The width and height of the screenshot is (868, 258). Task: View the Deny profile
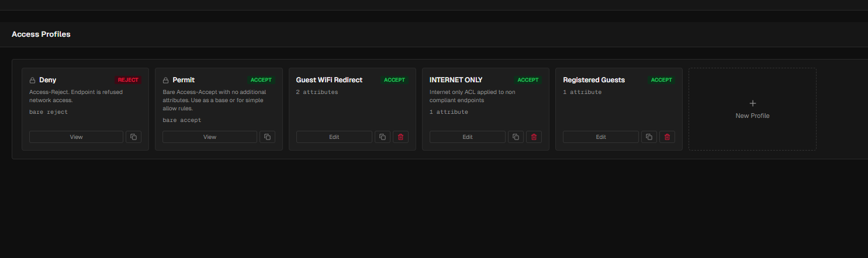(76, 137)
